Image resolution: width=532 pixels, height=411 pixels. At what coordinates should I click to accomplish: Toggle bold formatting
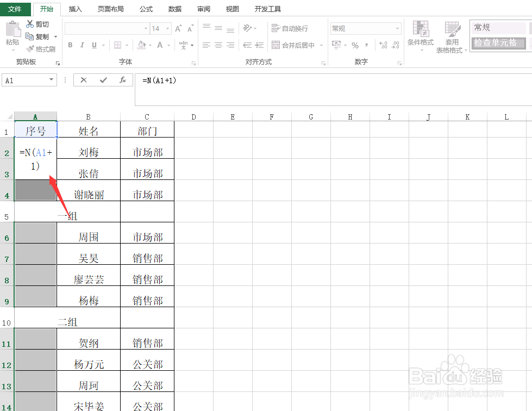pyautogui.click(x=70, y=45)
